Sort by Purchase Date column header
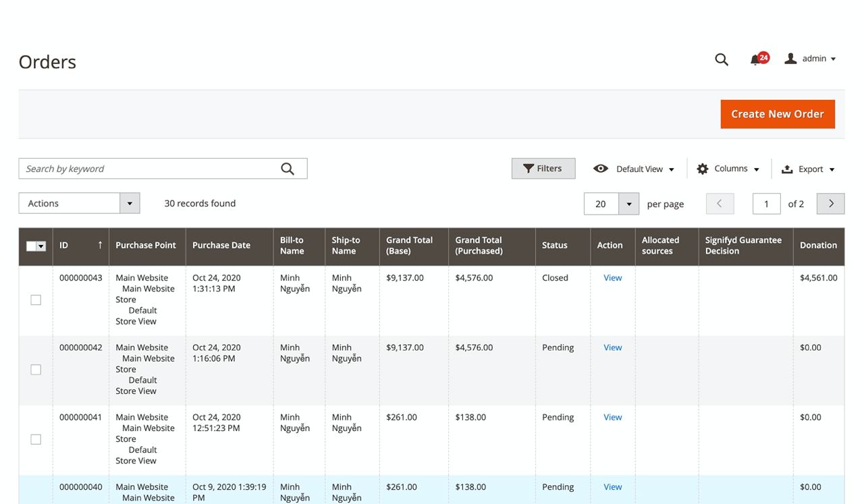The width and height of the screenshot is (864, 504). tap(221, 246)
